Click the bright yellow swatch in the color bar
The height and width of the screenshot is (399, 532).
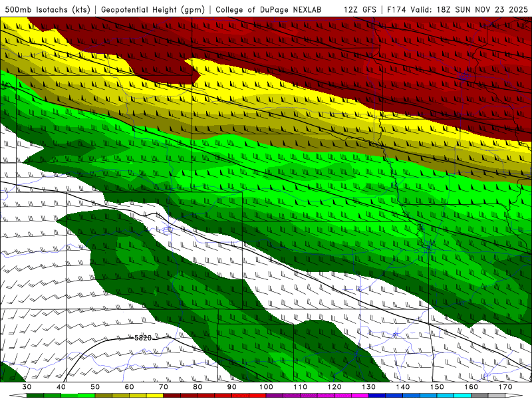click(155, 396)
